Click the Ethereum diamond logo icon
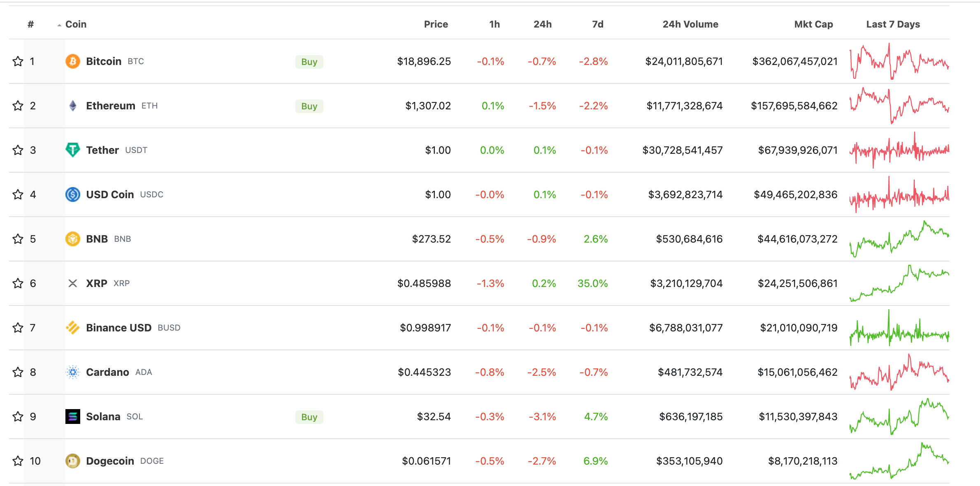Screen dimensions: 980x486 pos(73,106)
